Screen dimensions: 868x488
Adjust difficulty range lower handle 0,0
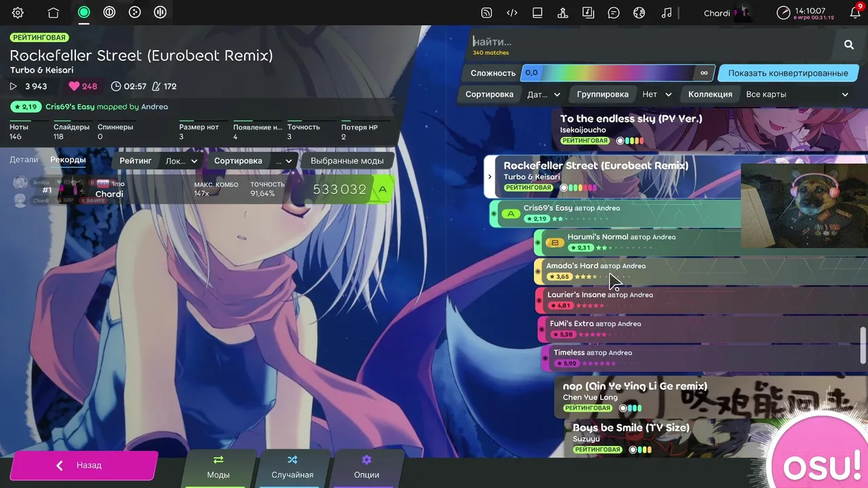coord(531,73)
